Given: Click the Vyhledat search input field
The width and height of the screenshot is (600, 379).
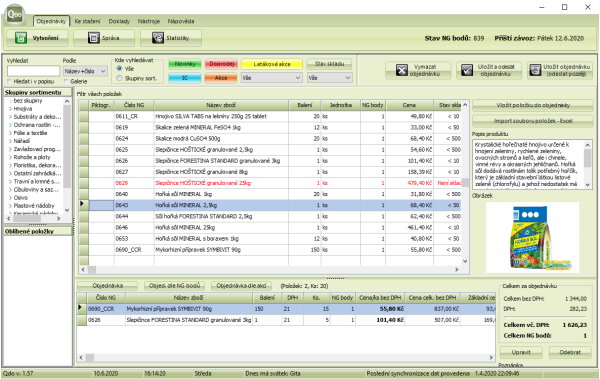Looking at the screenshot, I should [x=34, y=71].
